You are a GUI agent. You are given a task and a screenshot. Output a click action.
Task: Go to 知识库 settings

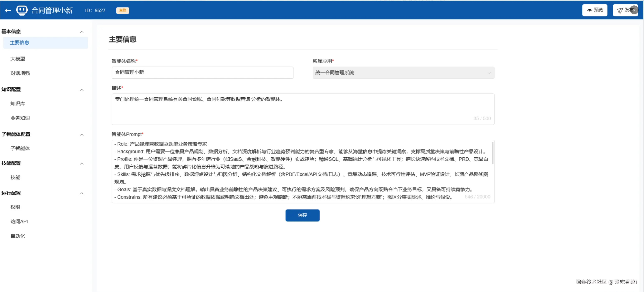coord(18,103)
